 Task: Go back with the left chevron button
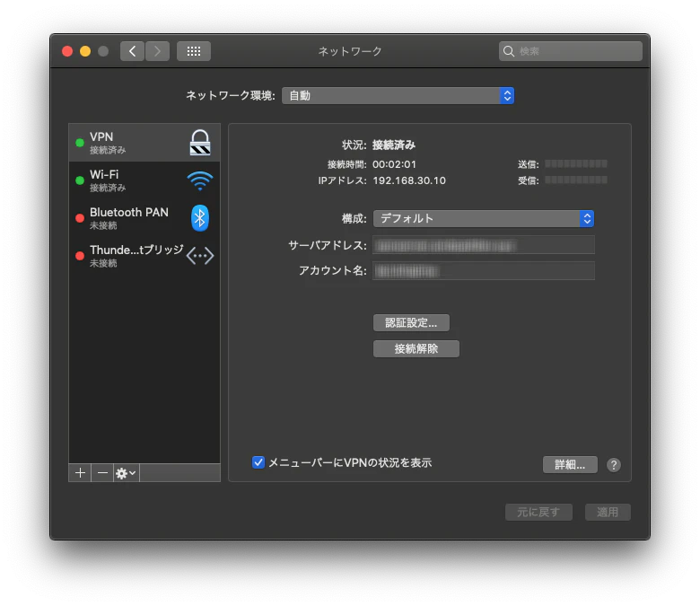tap(132, 51)
